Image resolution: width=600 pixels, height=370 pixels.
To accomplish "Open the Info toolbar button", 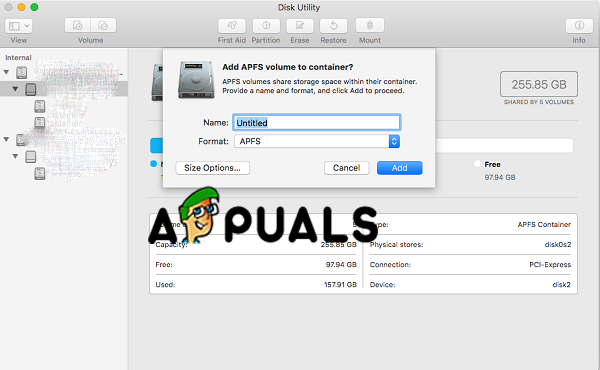I will point(579,26).
